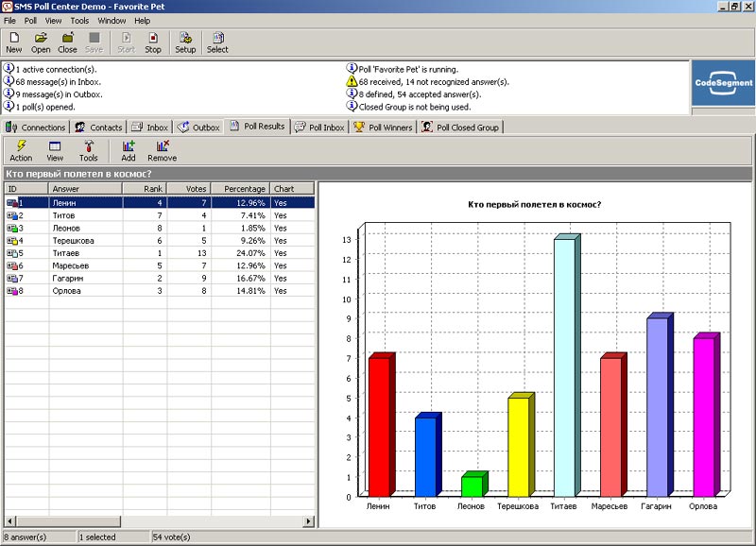Add a new answer with Add icon

click(129, 150)
